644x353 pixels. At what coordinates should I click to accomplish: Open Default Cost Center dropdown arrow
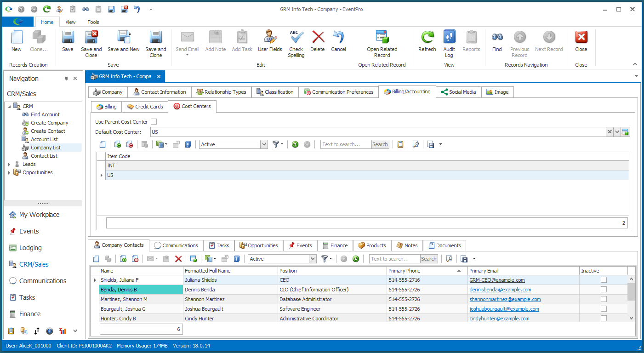tap(617, 132)
